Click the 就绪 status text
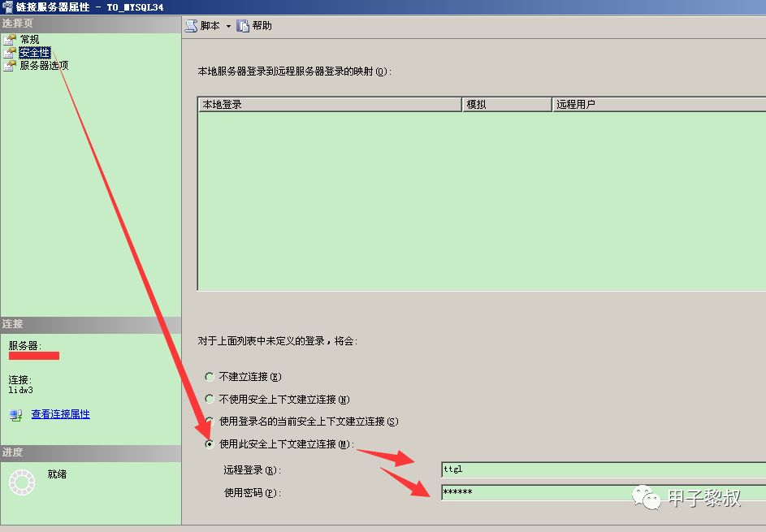Image resolution: width=766 pixels, height=532 pixels. [57, 474]
